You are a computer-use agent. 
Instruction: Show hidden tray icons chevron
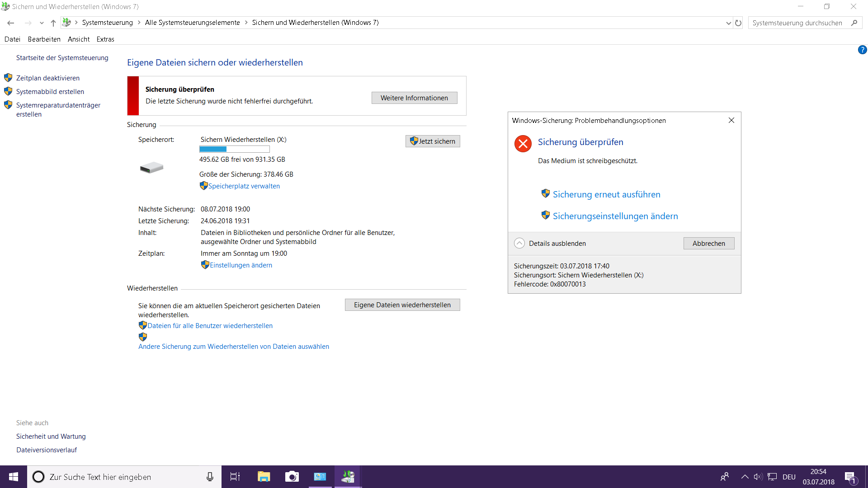coord(745,477)
